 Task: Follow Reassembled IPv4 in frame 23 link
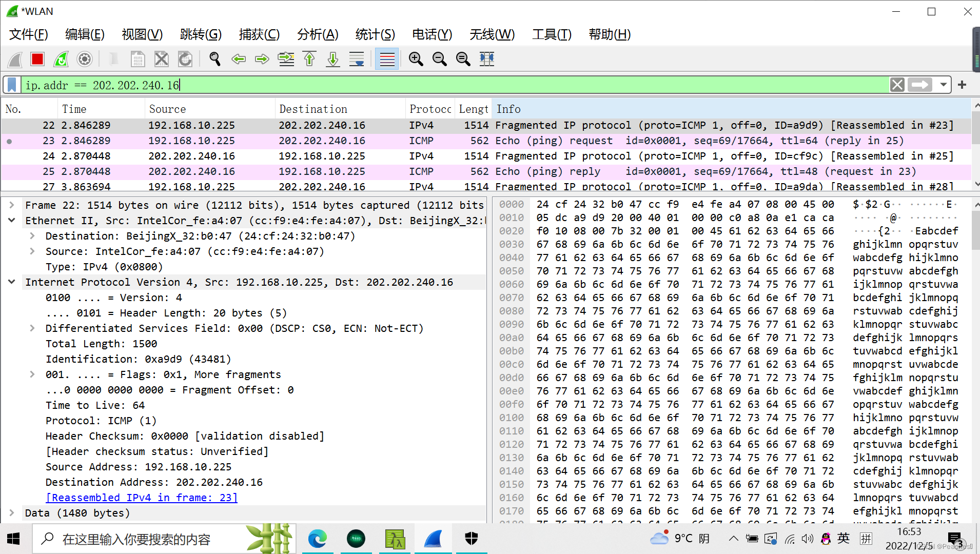pyautogui.click(x=142, y=498)
